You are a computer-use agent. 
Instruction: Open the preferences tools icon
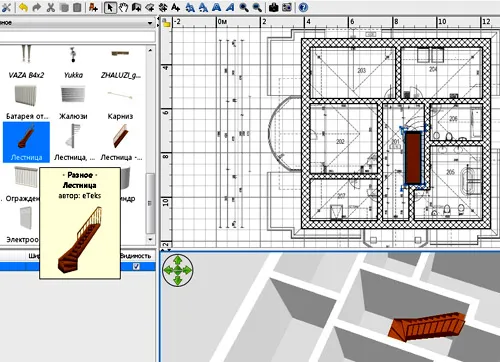(x=6, y=7)
